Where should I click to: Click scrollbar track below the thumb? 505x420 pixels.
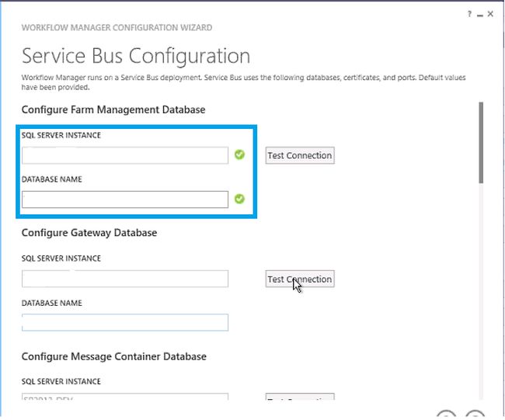pos(481,295)
